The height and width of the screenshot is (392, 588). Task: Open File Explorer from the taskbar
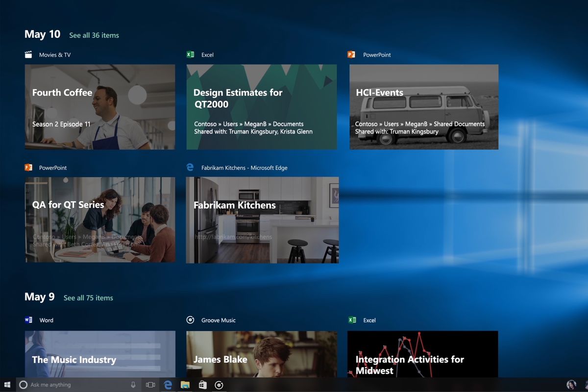point(185,385)
